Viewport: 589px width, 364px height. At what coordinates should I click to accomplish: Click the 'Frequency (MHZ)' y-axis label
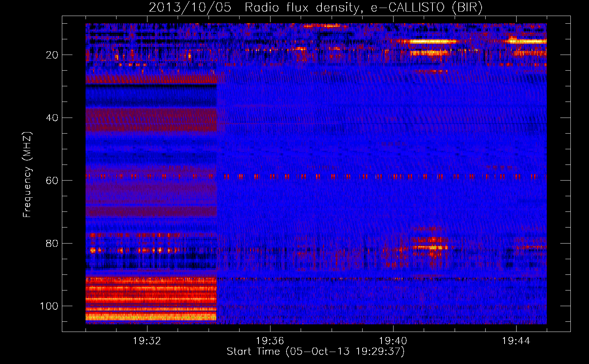coord(27,174)
